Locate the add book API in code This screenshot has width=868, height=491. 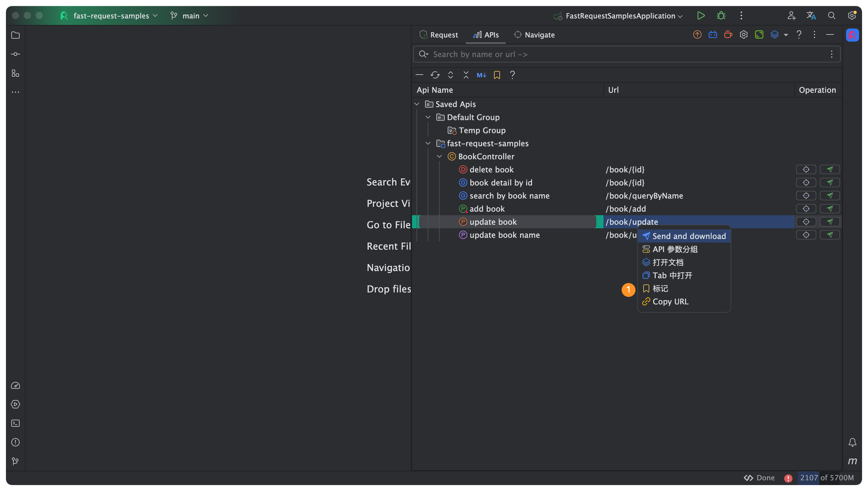click(806, 209)
